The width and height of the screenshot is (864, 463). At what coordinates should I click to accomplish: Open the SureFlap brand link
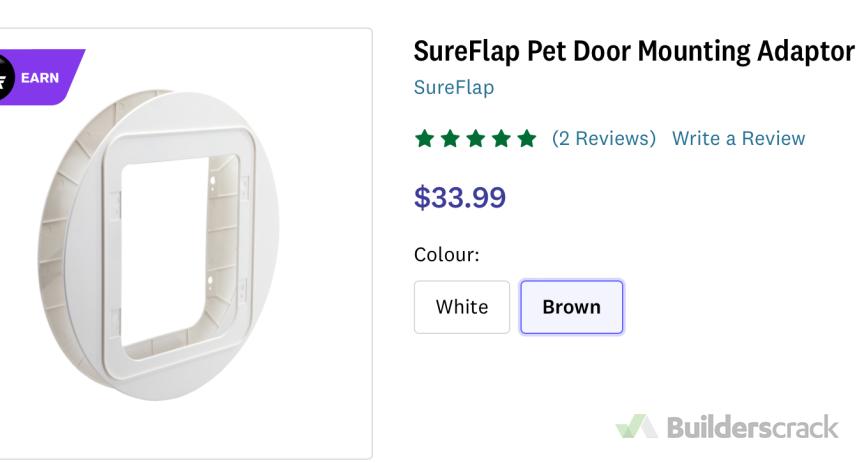point(453,88)
